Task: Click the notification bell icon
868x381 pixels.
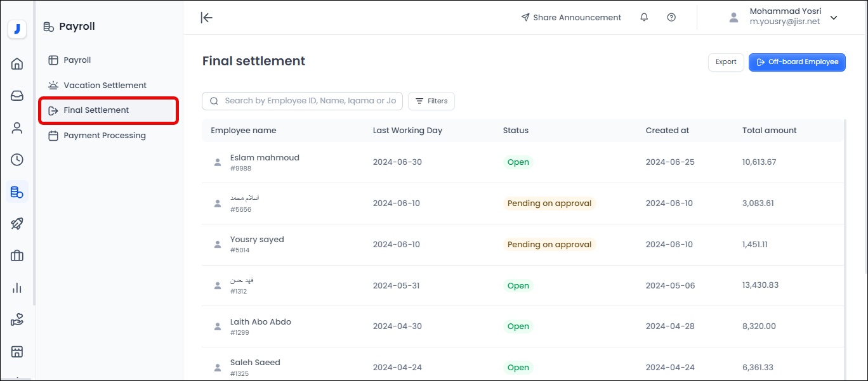Action: 644,18
